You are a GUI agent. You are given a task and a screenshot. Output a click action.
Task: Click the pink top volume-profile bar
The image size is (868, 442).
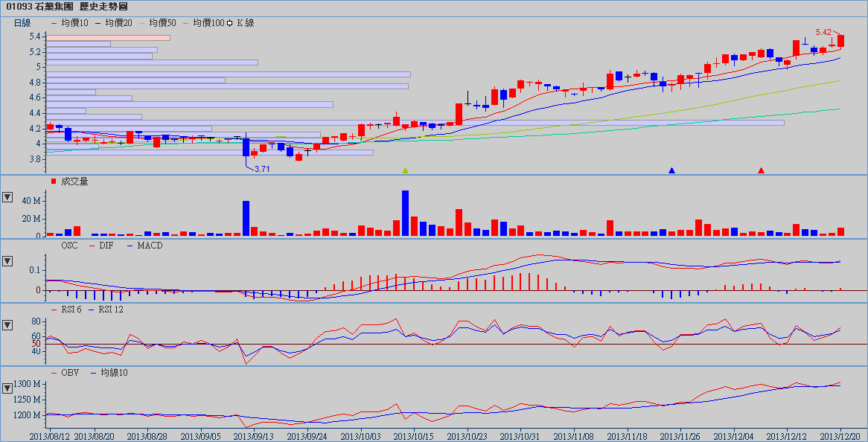(x=108, y=37)
